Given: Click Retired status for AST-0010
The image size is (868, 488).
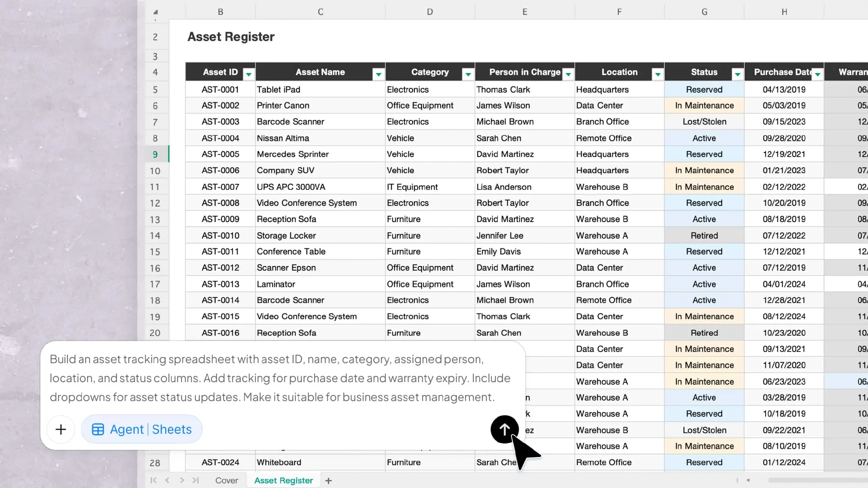Looking at the screenshot, I should tap(704, 235).
